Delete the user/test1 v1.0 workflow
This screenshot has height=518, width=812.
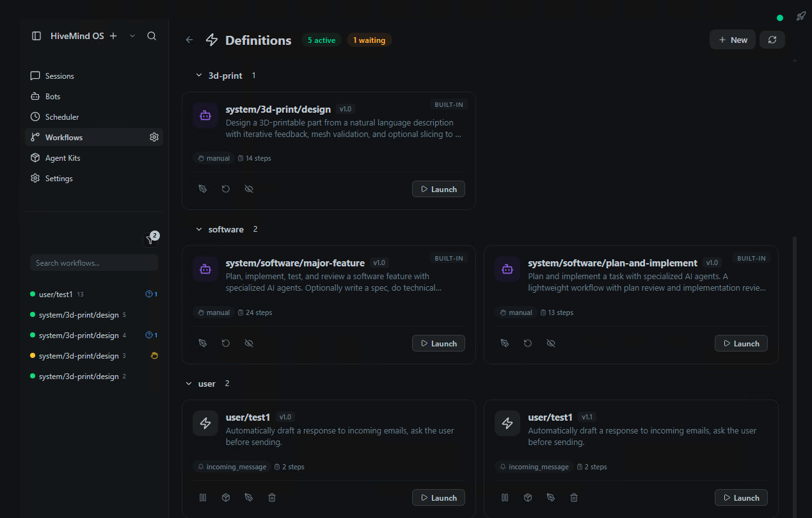pos(271,497)
